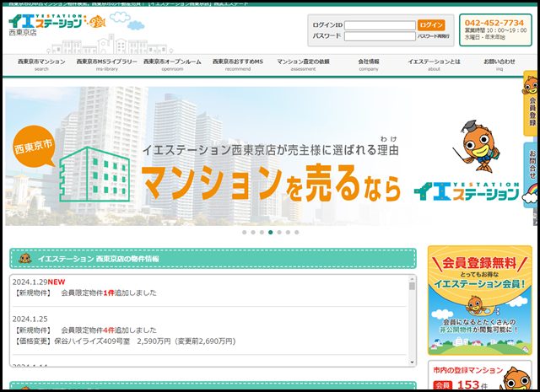Click the 西東京市 orange speech bubble
The height and width of the screenshot is (392, 540).
pos(34,147)
